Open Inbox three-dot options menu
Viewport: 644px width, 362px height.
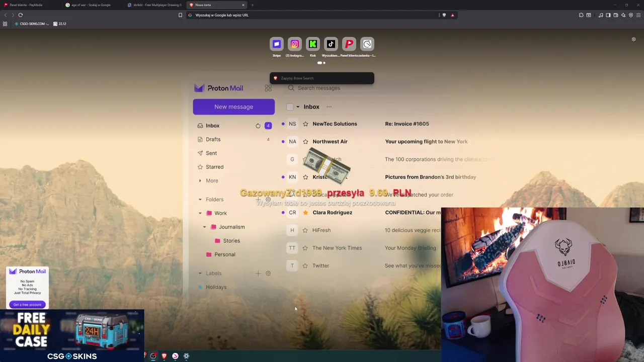click(x=329, y=107)
